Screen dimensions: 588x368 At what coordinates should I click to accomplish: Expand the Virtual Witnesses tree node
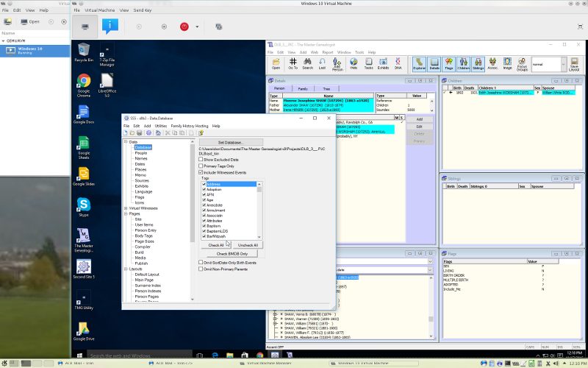tap(125, 208)
